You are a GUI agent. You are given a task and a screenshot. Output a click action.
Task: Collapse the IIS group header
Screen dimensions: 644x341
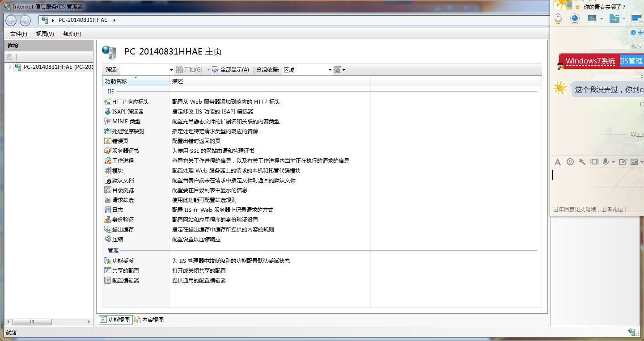[111, 92]
